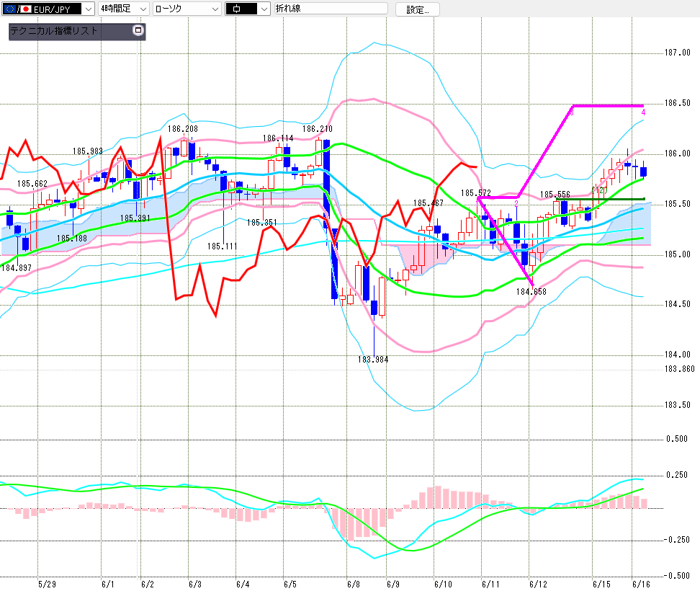The width and height of the screenshot is (700, 591).
Task: Open the EUR/JPY currency pair dropdown
Action: click(x=48, y=9)
